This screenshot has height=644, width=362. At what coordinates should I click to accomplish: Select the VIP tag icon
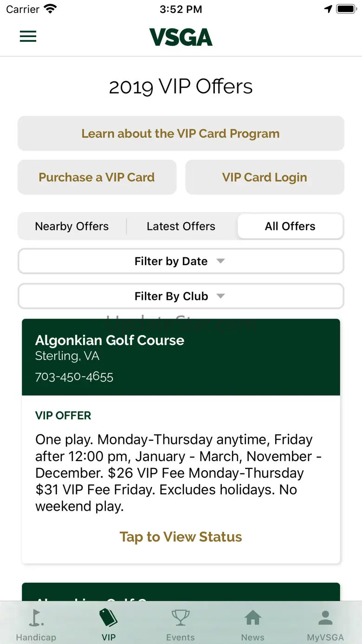coord(109,618)
